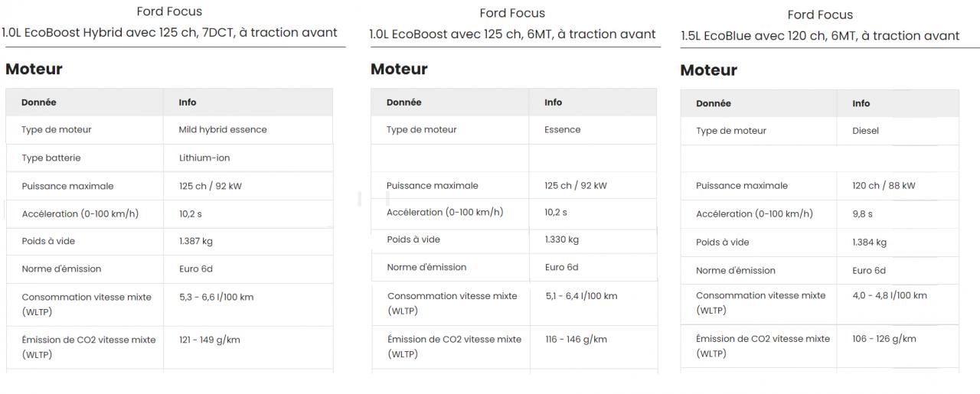
Task: Click the 'Essence' engine type value
Action: click(x=562, y=130)
